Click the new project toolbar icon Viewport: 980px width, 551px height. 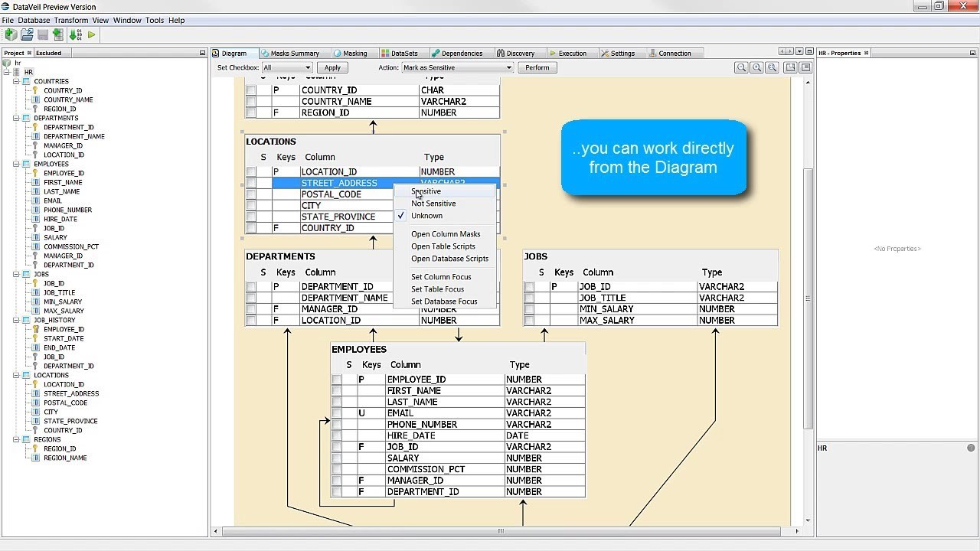pyautogui.click(x=11, y=34)
